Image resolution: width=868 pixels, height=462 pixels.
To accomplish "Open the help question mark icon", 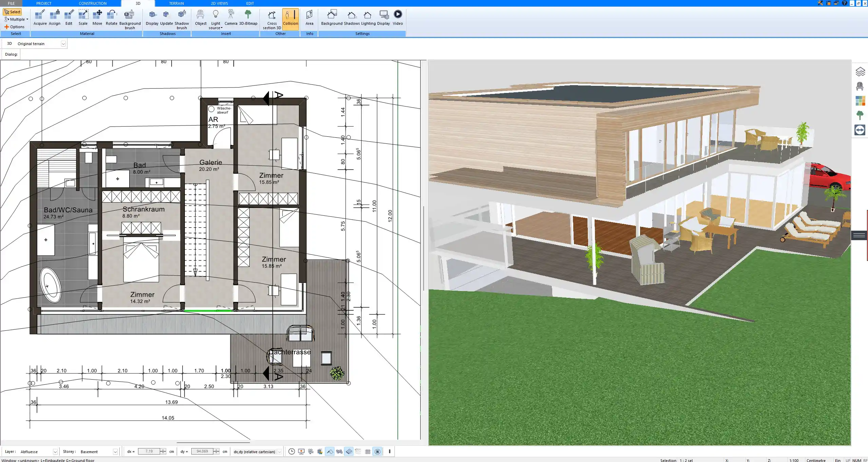I will click(x=845, y=3).
